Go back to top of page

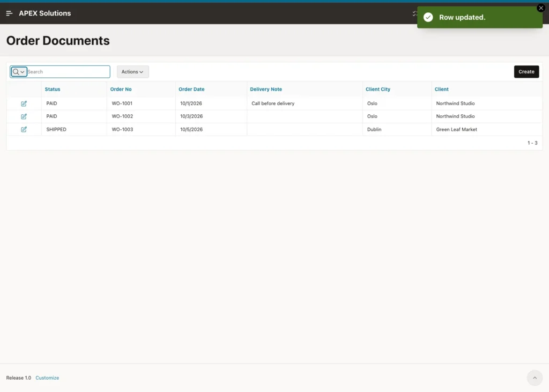pyautogui.click(x=535, y=378)
